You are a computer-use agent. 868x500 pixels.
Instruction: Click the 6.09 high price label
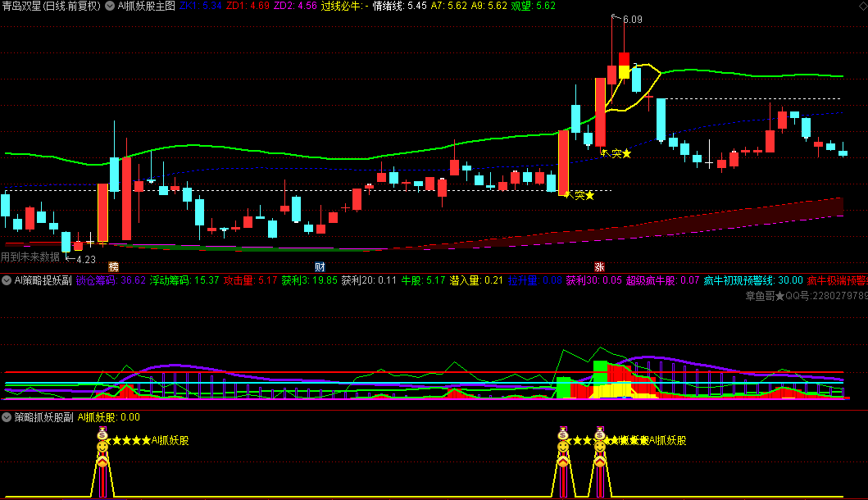(633, 20)
